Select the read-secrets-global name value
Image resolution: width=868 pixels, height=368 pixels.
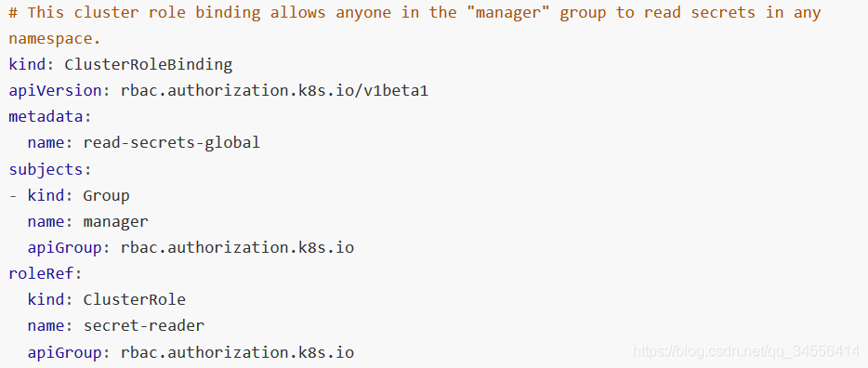click(172, 143)
